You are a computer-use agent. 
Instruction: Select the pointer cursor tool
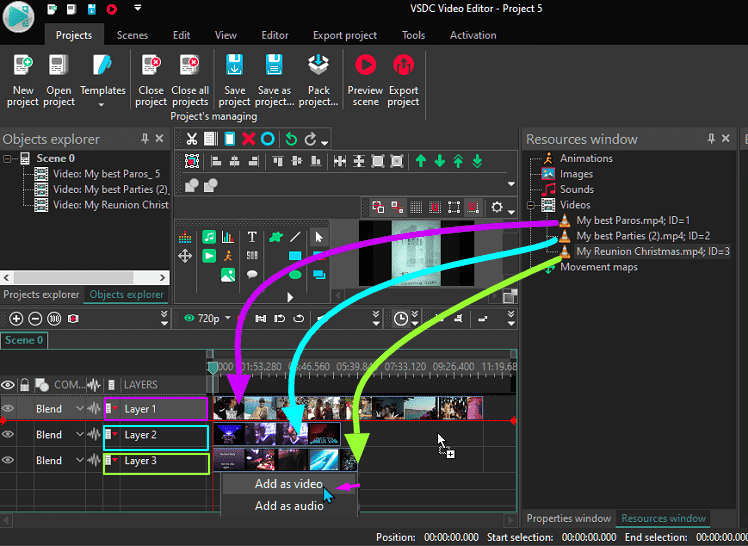pos(319,237)
